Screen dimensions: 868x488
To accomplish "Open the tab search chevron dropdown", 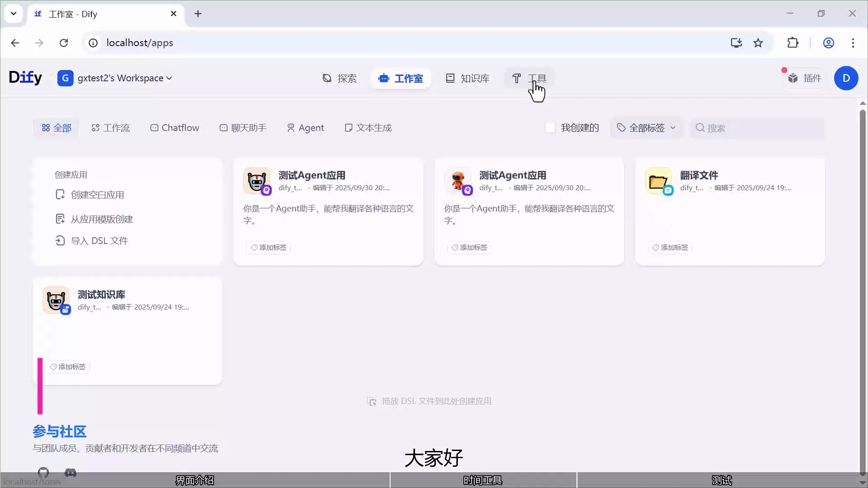I will (x=14, y=14).
